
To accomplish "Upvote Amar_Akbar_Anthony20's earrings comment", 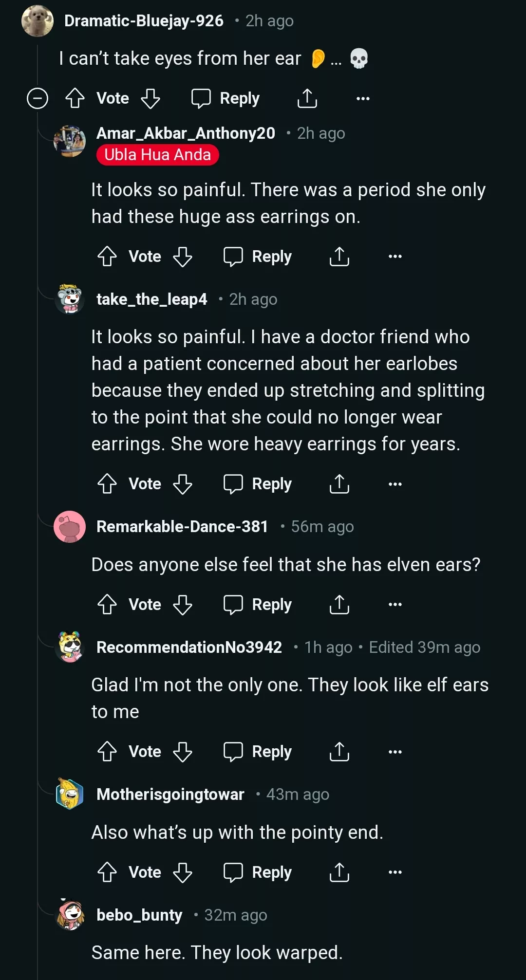I will click(107, 257).
